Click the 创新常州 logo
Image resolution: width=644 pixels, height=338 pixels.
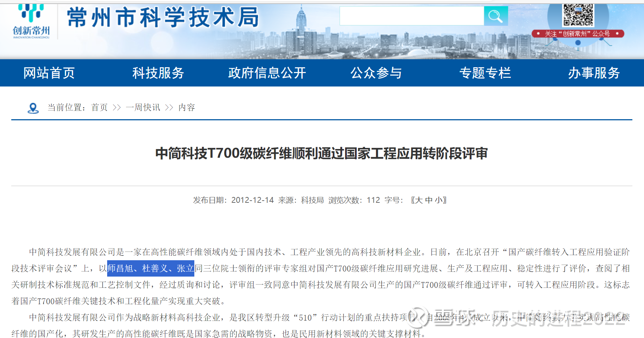31,21
